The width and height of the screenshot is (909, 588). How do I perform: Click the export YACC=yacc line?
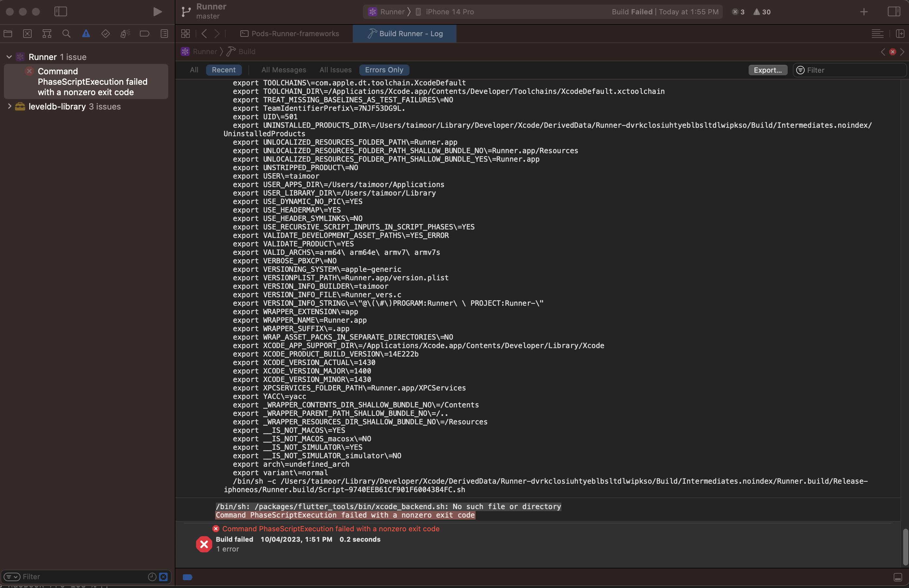[269, 396]
